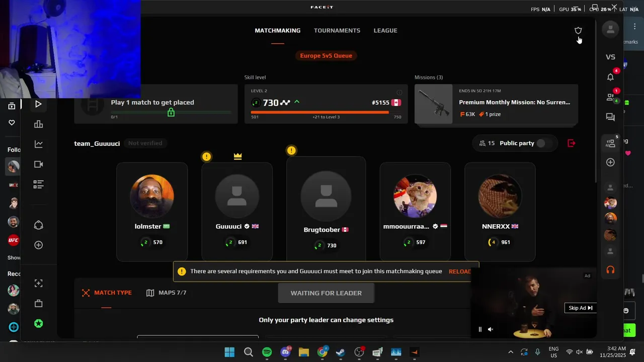Open mmoouurraa's cat avatar
644x362 pixels.
point(415,197)
